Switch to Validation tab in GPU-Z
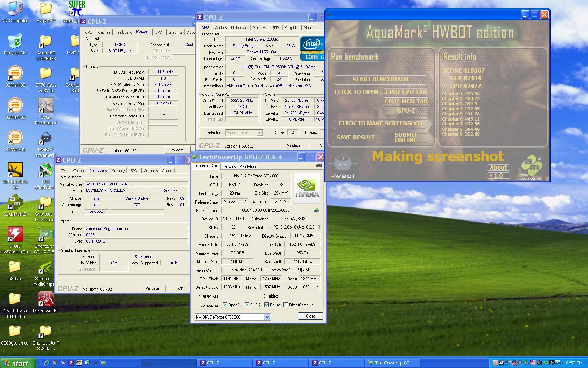Viewport: 588px width, 368px height. (248, 166)
